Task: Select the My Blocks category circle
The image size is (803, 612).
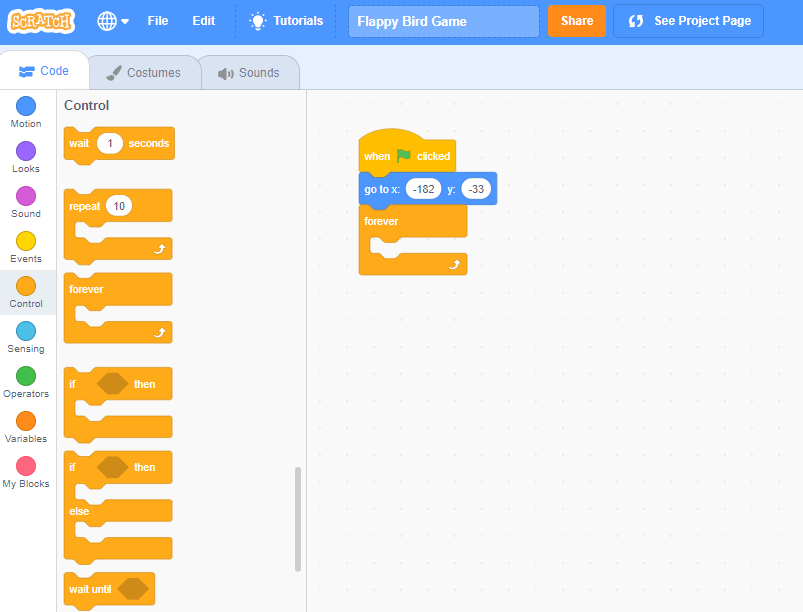Action: [26, 466]
